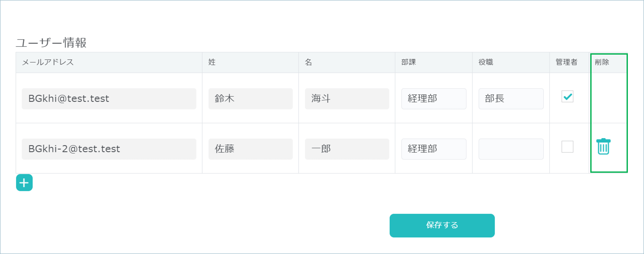The width and height of the screenshot is (644, 254).
Task: Click the 海斗 first name field
Action: (x=347, y=99)
